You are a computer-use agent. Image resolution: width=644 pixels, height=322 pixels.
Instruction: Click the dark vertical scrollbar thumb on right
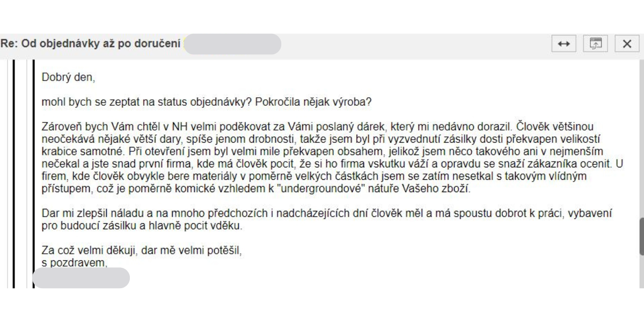641,237
